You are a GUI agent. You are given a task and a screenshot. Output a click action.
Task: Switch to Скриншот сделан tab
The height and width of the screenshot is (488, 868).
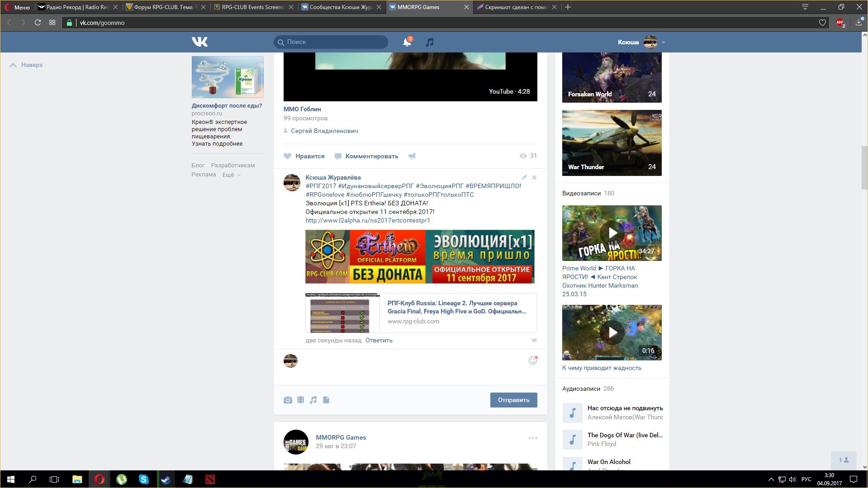517,7
